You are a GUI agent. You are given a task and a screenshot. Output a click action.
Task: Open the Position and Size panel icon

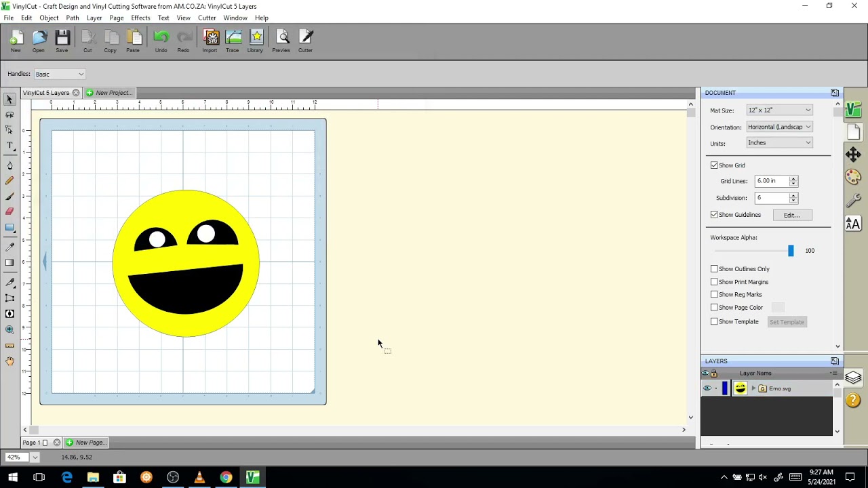pos(853,155)
